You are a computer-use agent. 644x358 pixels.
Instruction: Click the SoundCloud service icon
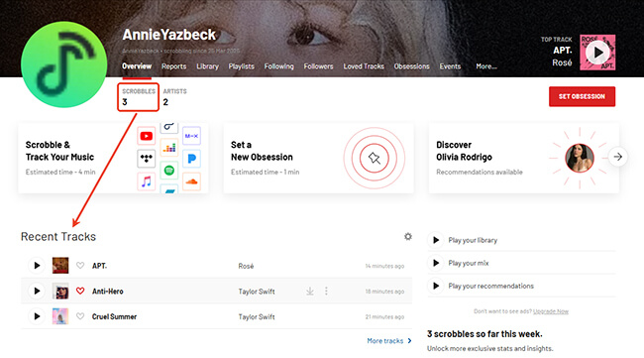(x=191, y=181)
